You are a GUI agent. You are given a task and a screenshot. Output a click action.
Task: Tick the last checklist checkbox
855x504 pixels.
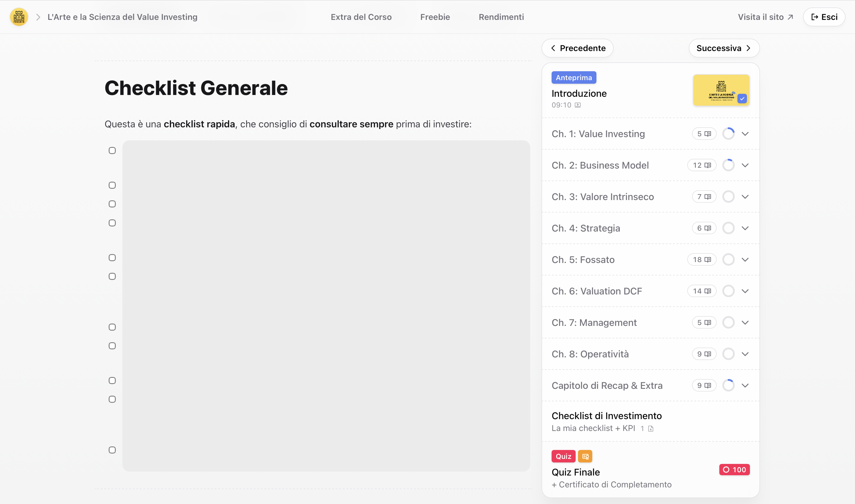[x=112, y=450]
